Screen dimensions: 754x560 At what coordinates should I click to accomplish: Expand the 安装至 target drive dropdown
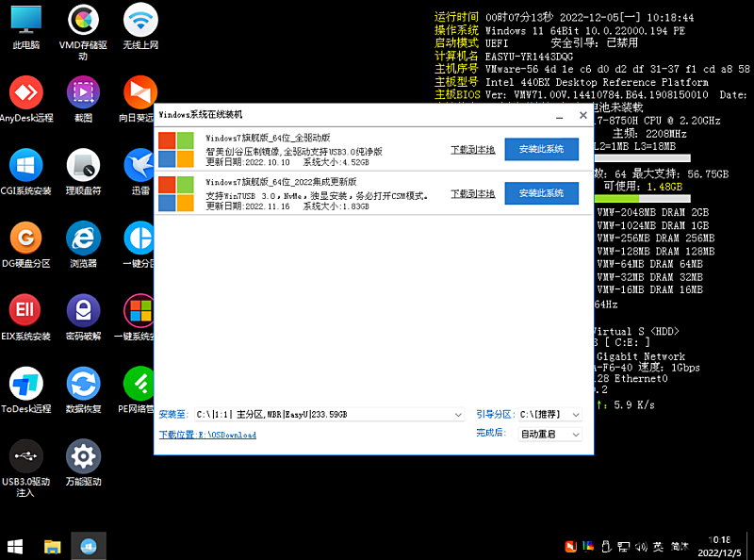click(458, 415)
